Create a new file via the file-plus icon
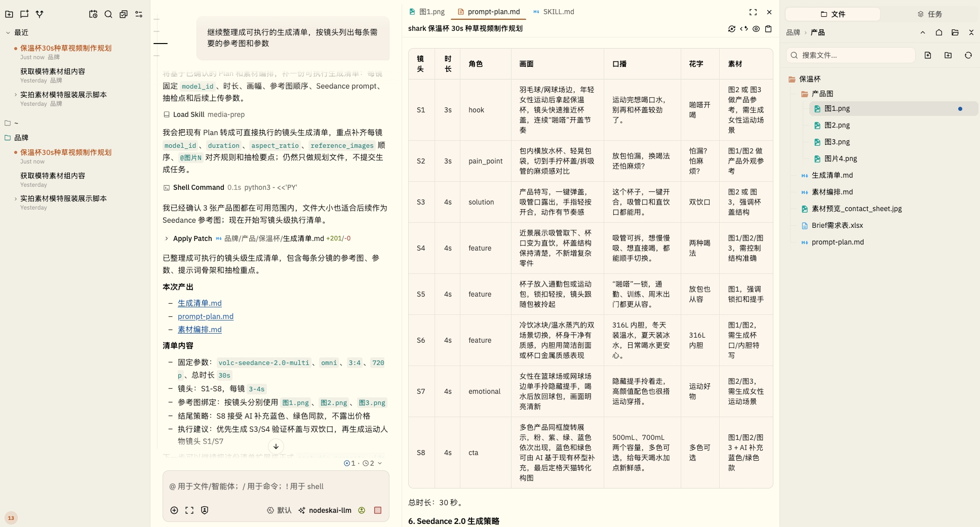Viewport: 980px width, 527px height. (928, 55)
